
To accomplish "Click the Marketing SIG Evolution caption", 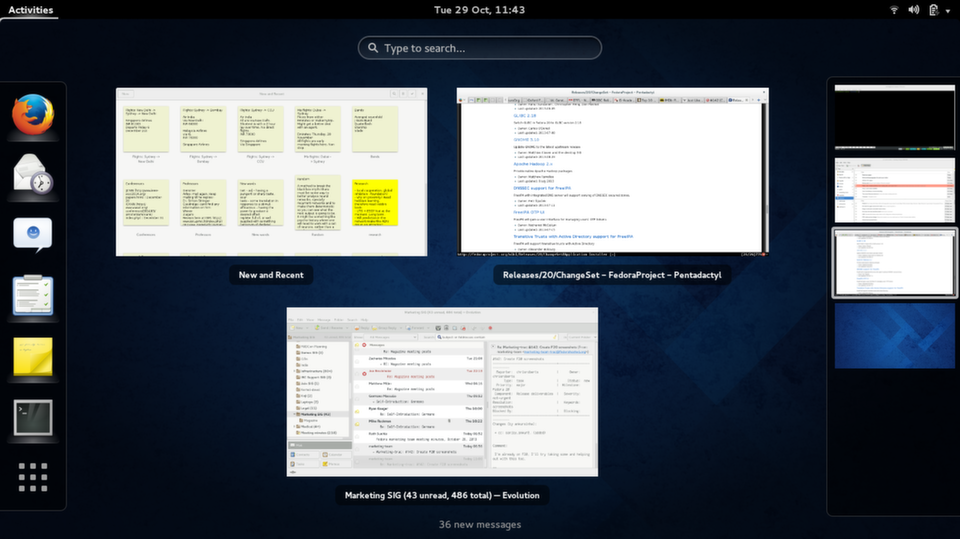I will click(x=442, y=496).
